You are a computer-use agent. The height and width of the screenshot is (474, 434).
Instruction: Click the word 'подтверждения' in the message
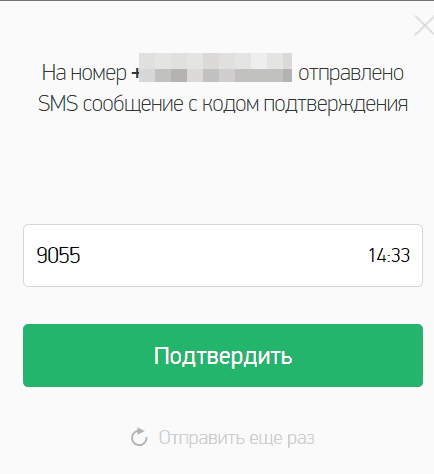[x=336, y=105]
